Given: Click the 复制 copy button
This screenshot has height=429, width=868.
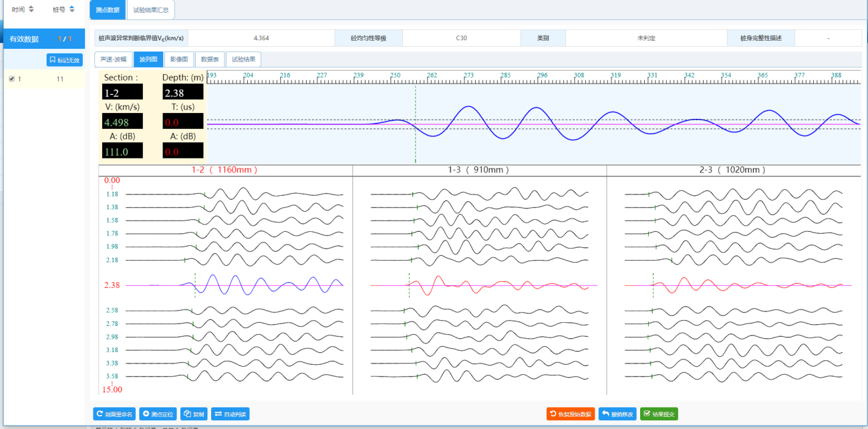Looking at the screenshot, I should point(194,414).
